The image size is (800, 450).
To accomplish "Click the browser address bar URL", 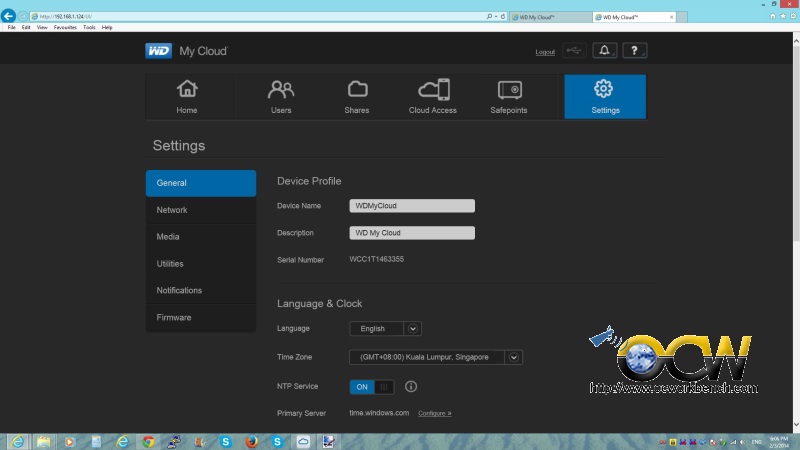I will pyautogui.click(x=65, y=16).
